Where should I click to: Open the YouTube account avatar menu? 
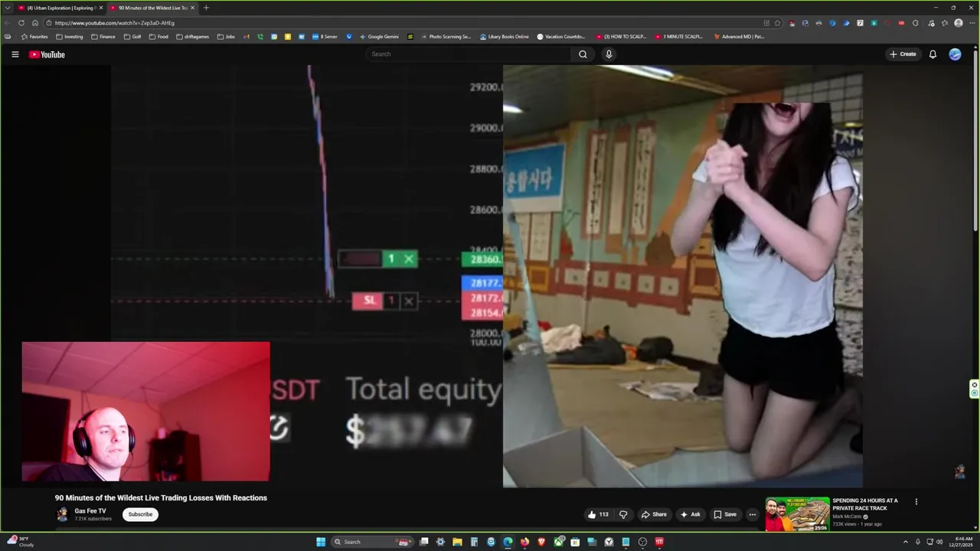pos(955,54)
